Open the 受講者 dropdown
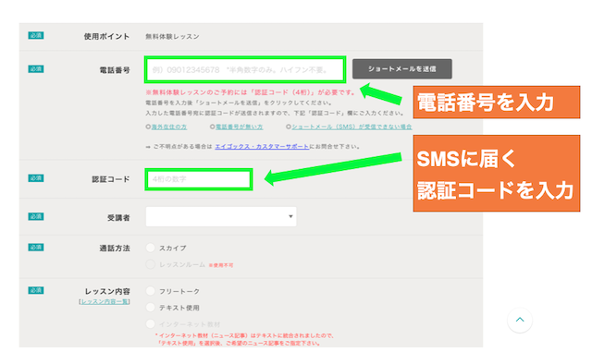 tap(221, 216)
